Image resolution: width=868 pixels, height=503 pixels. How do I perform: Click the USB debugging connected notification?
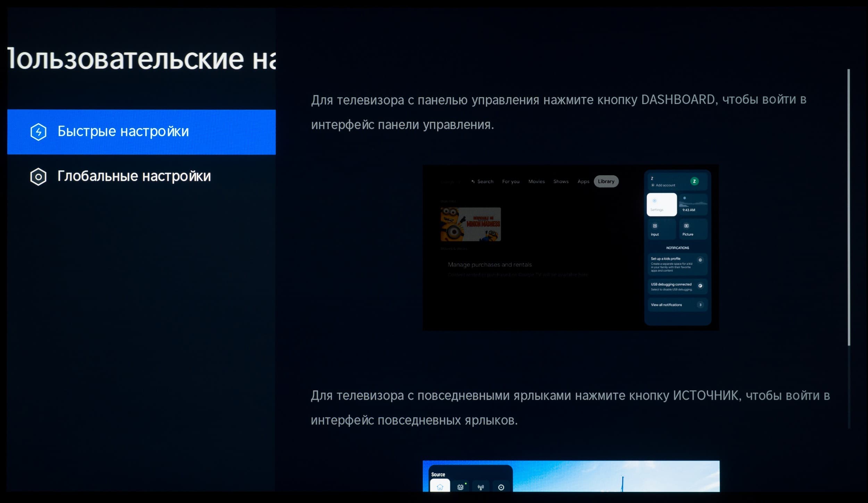pos(677,286)
